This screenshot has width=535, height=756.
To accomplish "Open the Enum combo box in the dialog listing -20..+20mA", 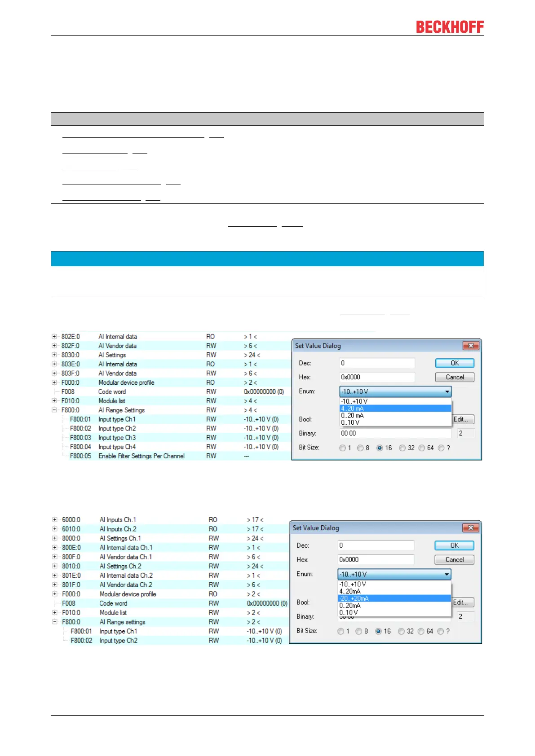I will coord(394,574).
